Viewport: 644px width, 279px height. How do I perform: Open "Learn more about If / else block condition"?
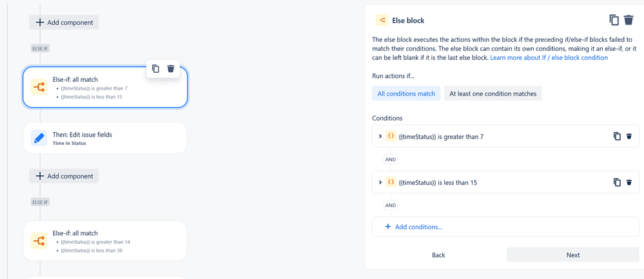coord(549,58)
